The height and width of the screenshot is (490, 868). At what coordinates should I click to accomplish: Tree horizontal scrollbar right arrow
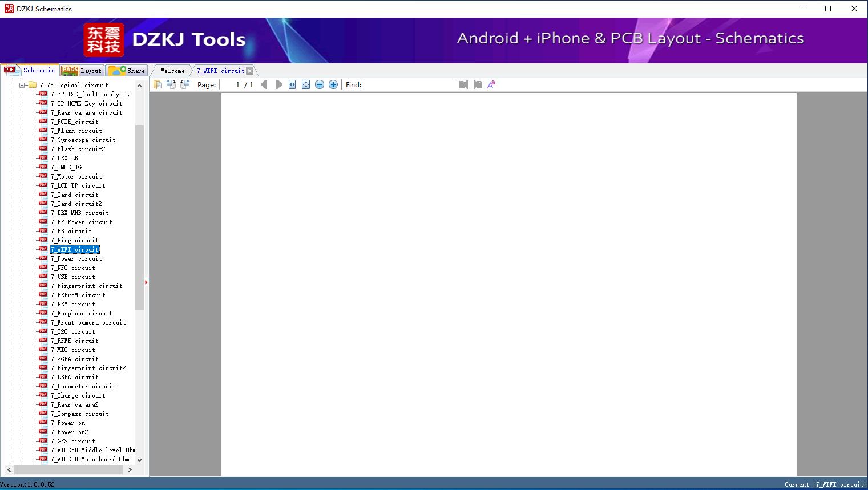tap(130, 469)
